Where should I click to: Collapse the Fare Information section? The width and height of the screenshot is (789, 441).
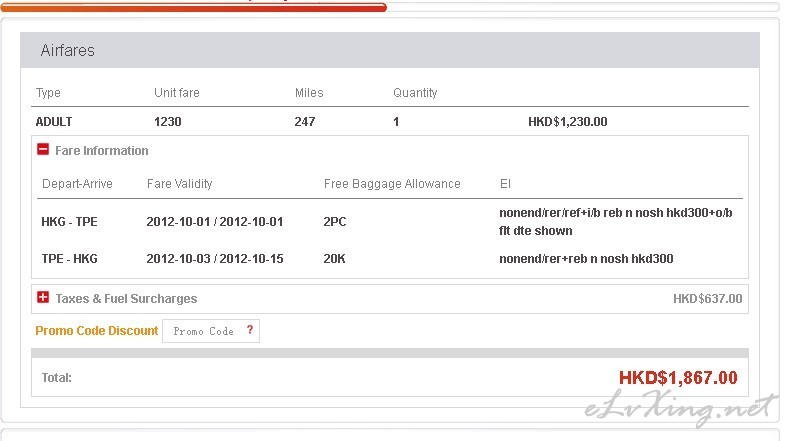43,149
